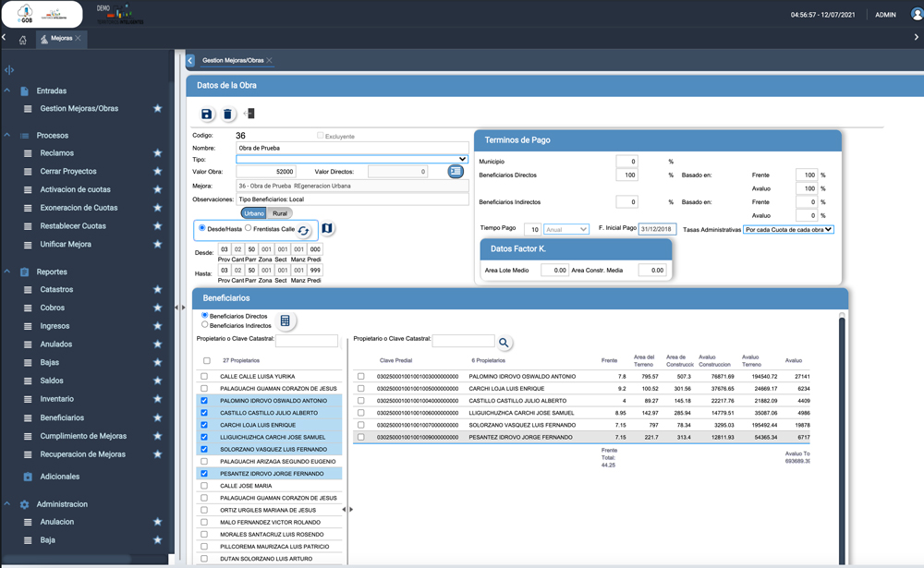Open the Tasas Administrativas dropdown
Screen dimensions: 924x568
point(788,229)
